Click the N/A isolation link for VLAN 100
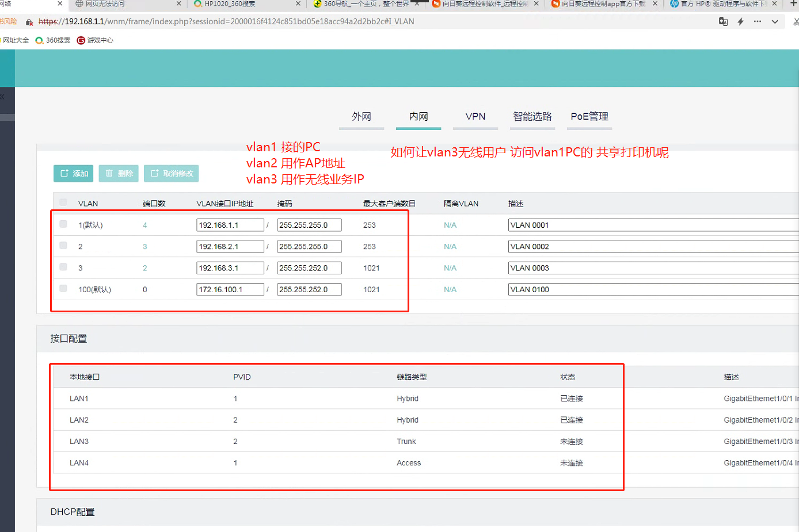 click(x=450, y=289)
